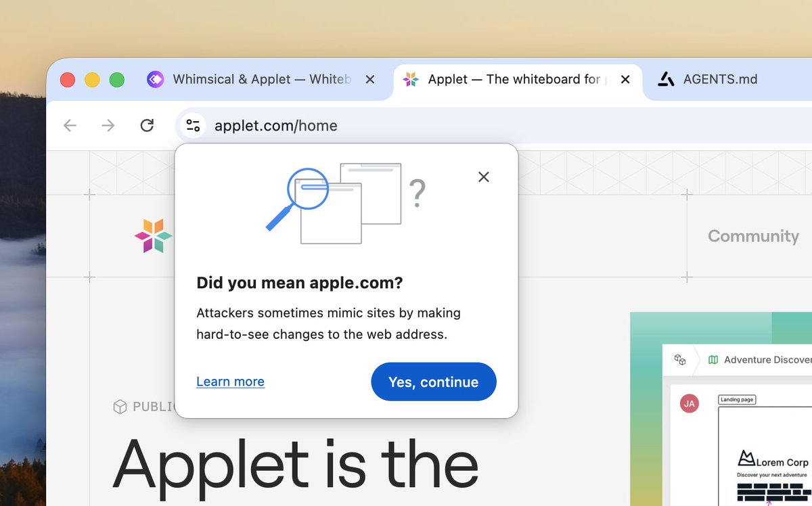Click the browser back arrow

70,125
